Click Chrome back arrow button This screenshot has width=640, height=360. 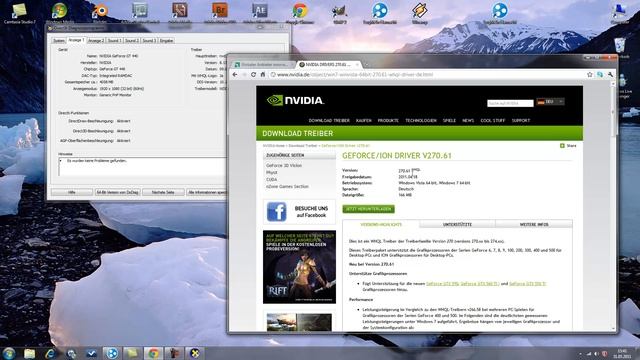[x=235, y=75]
